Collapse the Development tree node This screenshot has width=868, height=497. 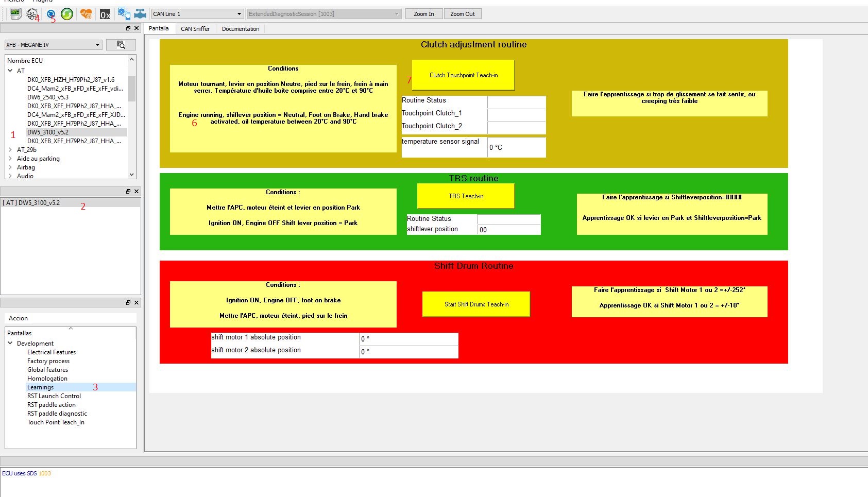click(x=10, y=343)
